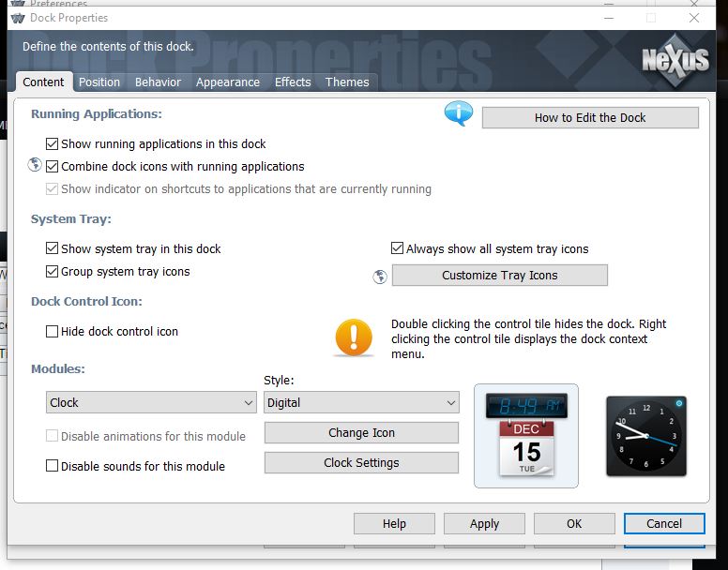This screenshot has width=728, height=570.
Task: Open the Effects tab
Action: 293,82
